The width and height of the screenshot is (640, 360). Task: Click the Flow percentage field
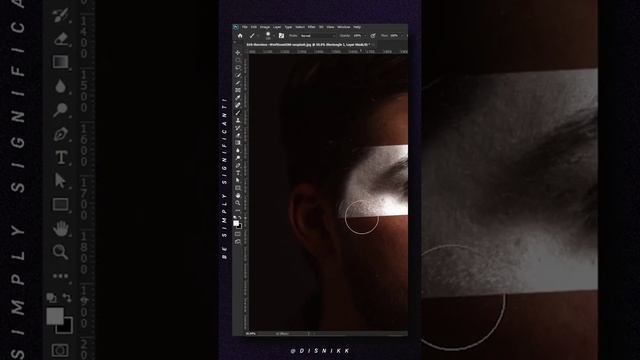(x=394, y=36)
